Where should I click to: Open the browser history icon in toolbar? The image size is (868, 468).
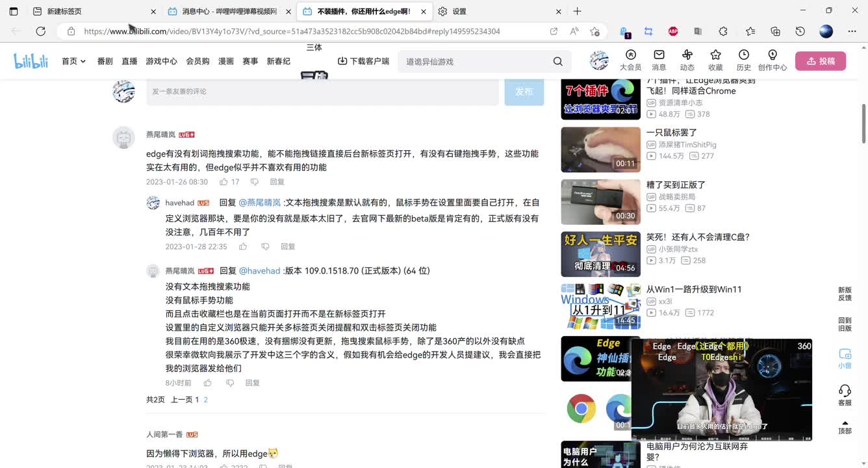pos(800,31)
